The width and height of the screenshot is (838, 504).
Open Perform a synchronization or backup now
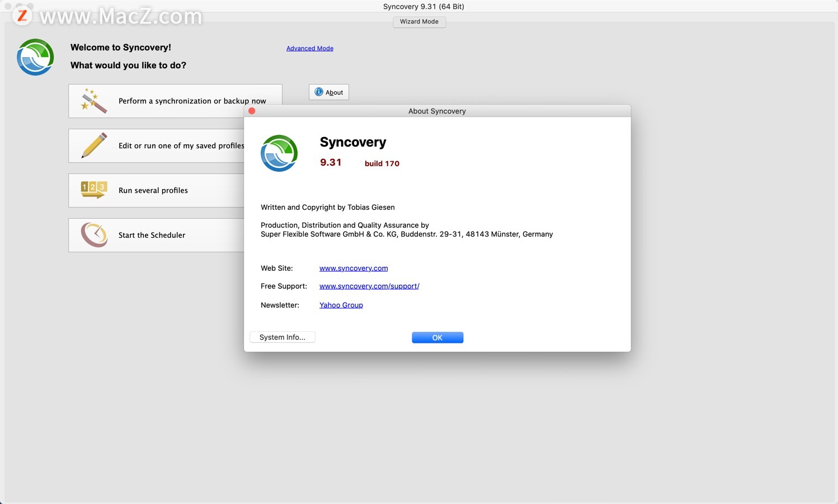175,101
